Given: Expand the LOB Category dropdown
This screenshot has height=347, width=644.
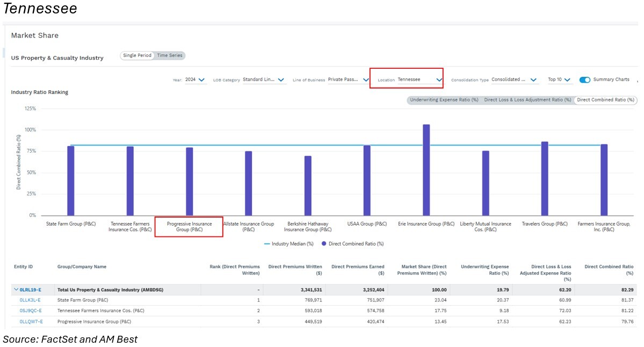Looking at the screenshot, I should [x=264, y=80].
